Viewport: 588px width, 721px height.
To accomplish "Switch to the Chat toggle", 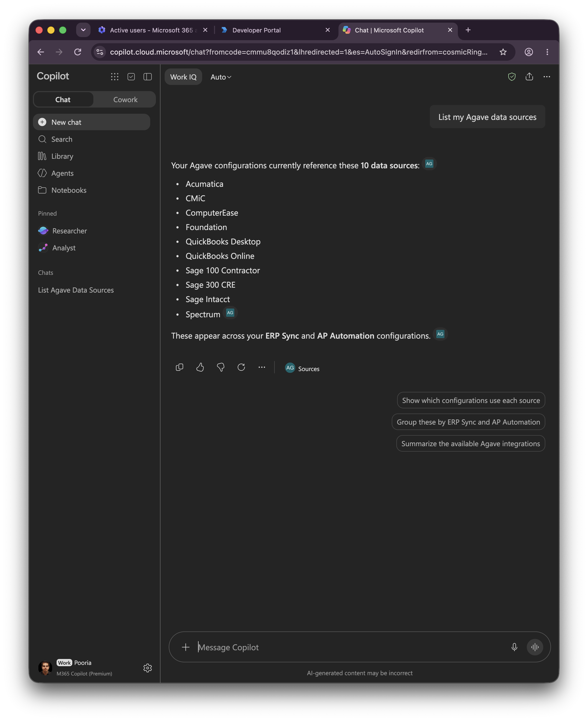I will click(x=63, y=99).
